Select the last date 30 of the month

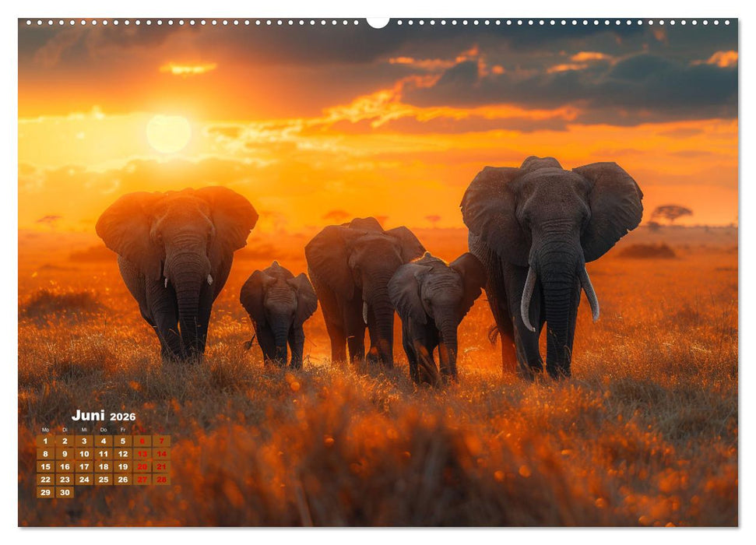pos(65,491)
